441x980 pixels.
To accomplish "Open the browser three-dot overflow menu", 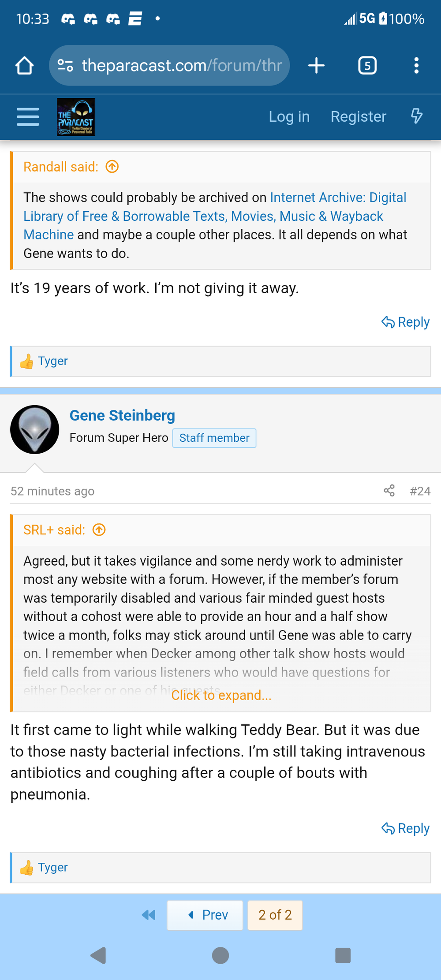I will click(416, 65).
